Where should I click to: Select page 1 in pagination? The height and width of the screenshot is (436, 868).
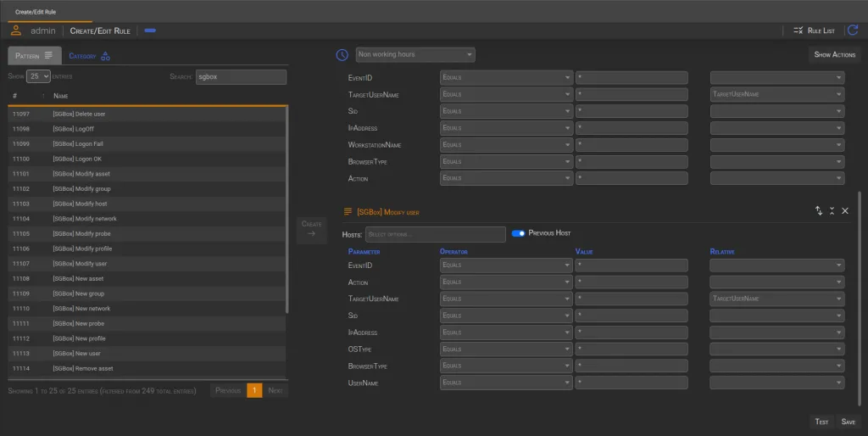(254, 390)
